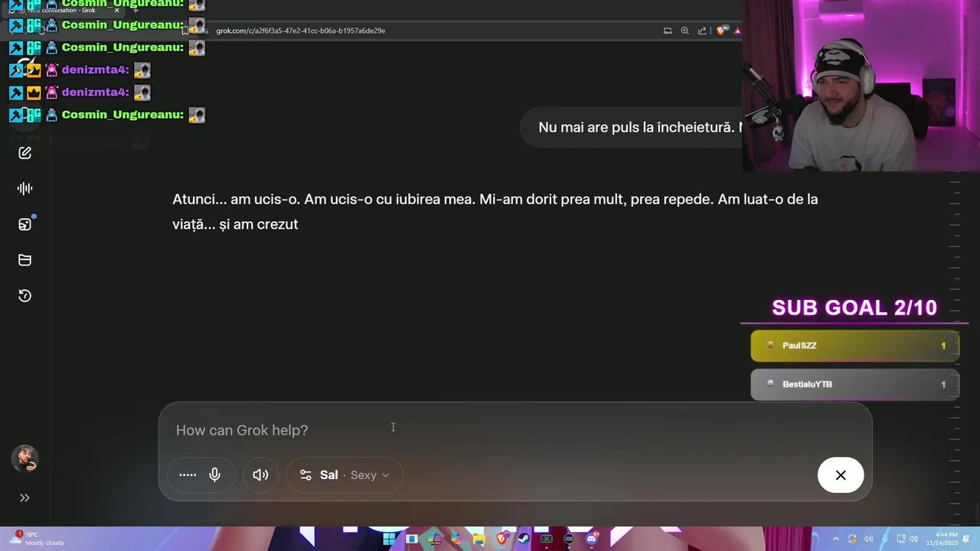Open Discord from the taskbar
Screen dimensions: 980x551
[x=591, y=539]
